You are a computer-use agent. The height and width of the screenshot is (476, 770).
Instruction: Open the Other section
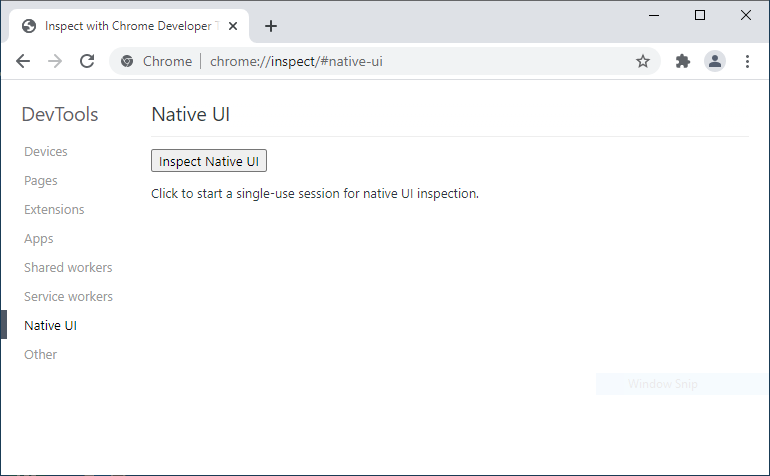pos(41,355)
